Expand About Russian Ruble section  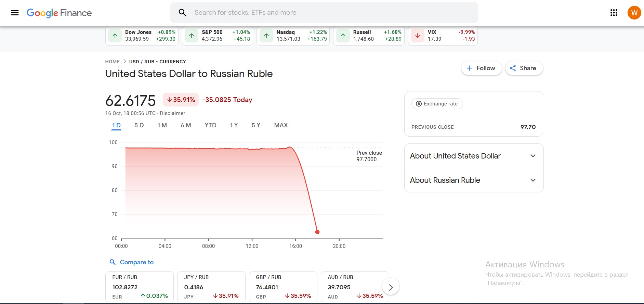coord(474,180)
